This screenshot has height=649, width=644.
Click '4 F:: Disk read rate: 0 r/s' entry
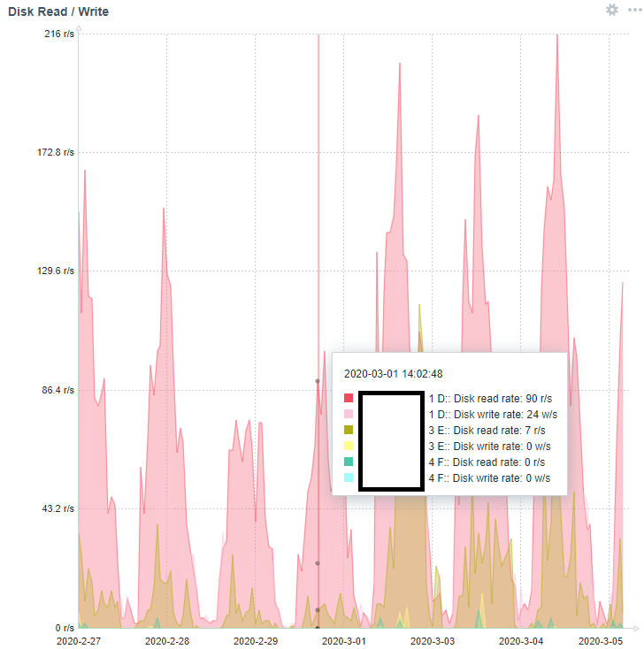pyautogui.click(x=487, y=462)
